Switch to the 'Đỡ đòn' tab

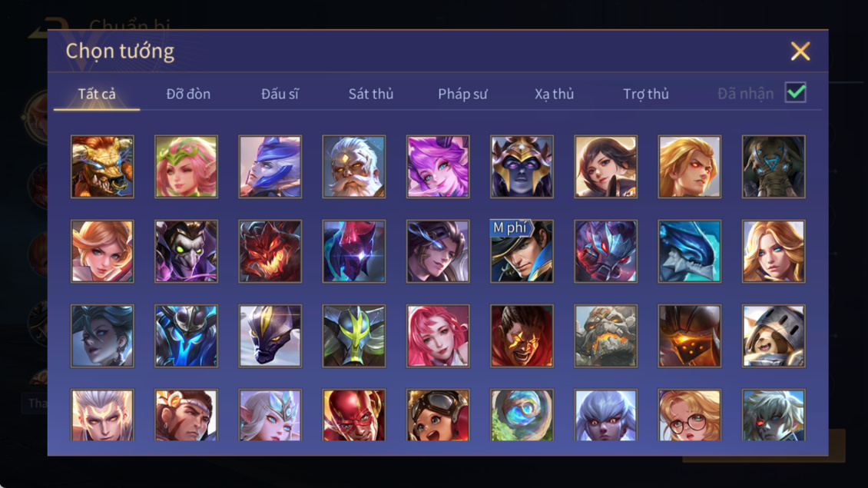pos(188,95)
